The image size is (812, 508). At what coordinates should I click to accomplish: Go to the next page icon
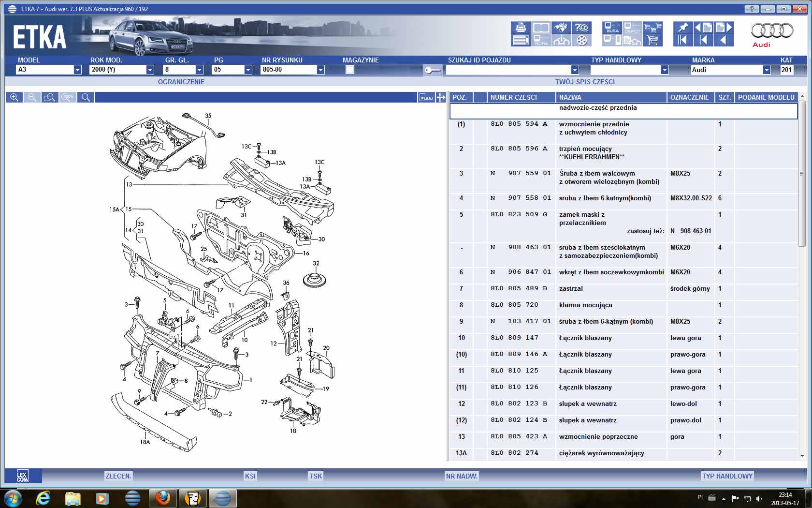coord(724,28)
